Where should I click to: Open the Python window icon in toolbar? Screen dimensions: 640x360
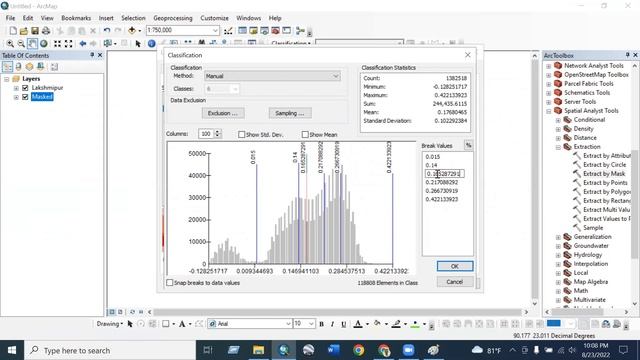click(287, 31)
